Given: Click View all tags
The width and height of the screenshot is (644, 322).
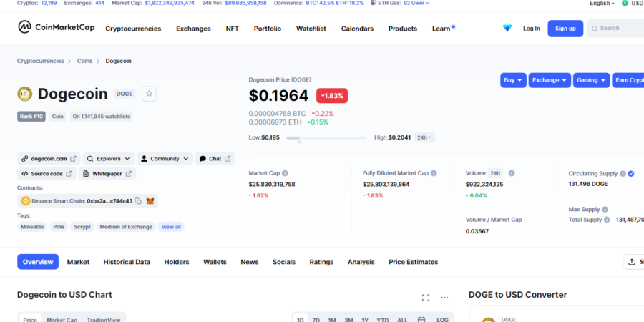Looking at the screenshot, I should coord(171,227).
